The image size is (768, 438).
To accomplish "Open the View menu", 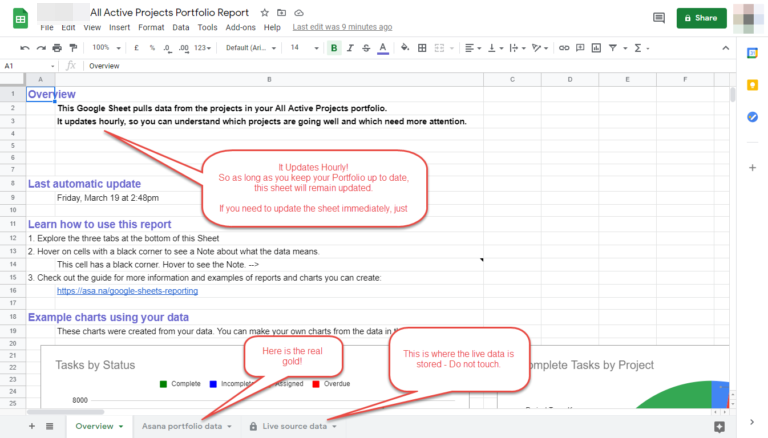I will point(92,27).
